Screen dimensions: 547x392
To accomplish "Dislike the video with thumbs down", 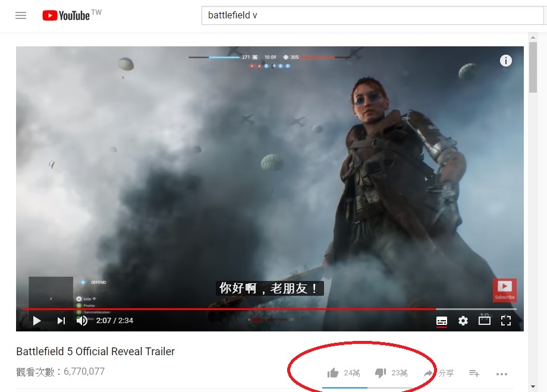I will [x=381, y=373].
